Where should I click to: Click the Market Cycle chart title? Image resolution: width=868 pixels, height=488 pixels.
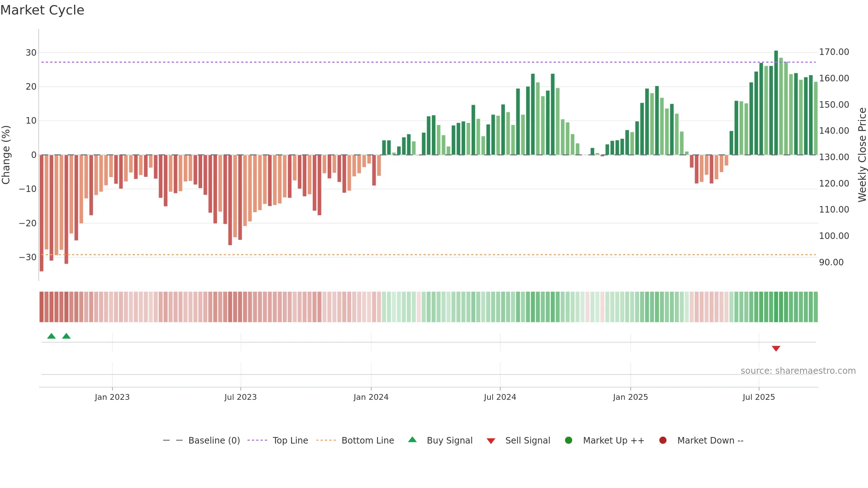(x=42, y=10)
